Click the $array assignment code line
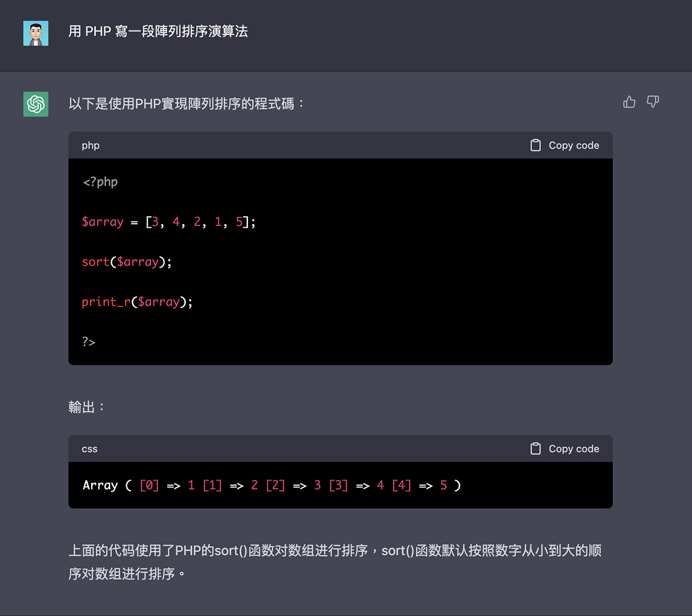The width and height of the screenshot is (692, 616). (x=168, y=222)
